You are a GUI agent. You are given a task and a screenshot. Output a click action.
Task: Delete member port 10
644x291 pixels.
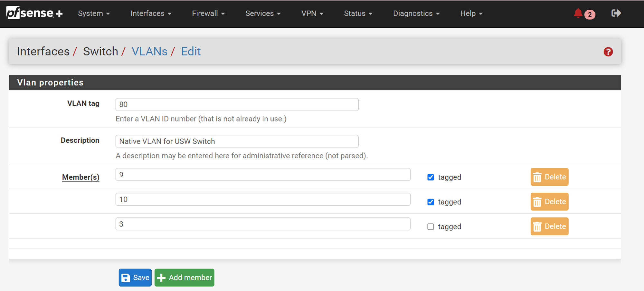pos(549,202)
